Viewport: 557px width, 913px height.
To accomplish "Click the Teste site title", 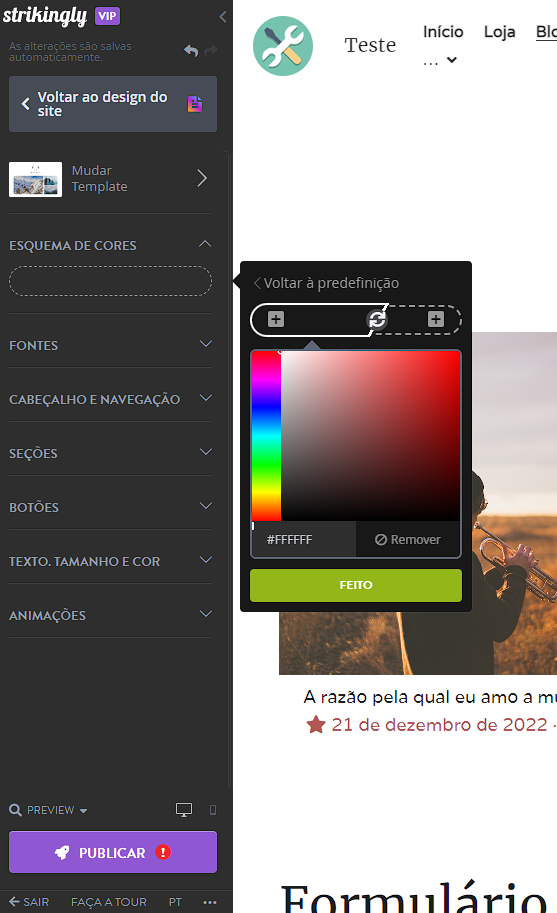I will pyautogui.click(x=370, y=45).
